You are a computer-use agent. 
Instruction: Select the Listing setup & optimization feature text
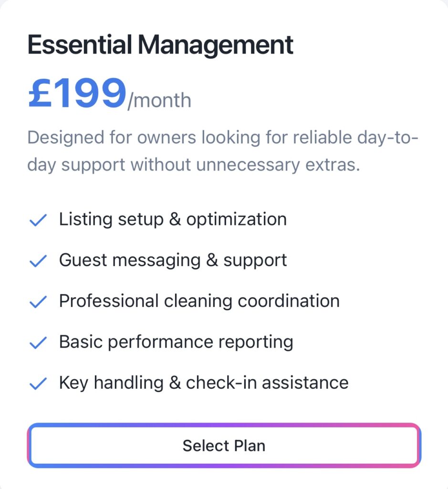coord(173,220)
